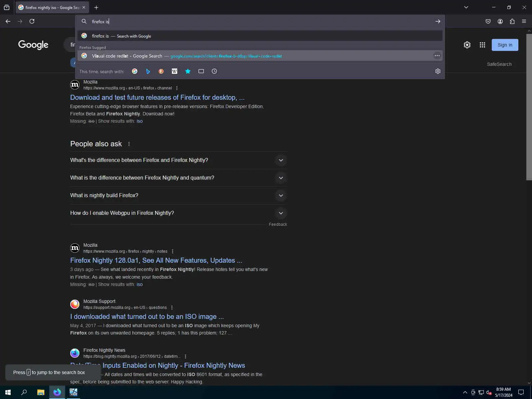Viewport: 532px width, 399px height.
Task: Click the Google logo
Action: tap(33, 45)
